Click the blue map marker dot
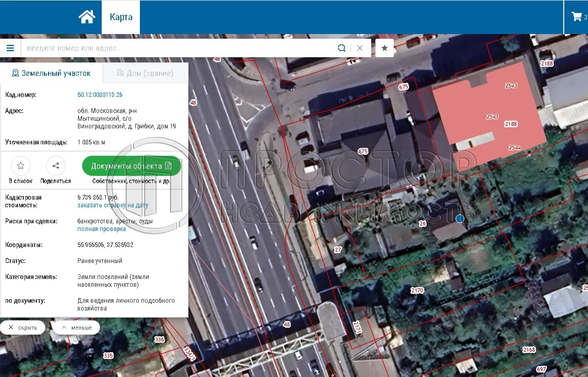Image resolution: width=588 pixels, height=377 pixels. [x=460, y=219]
